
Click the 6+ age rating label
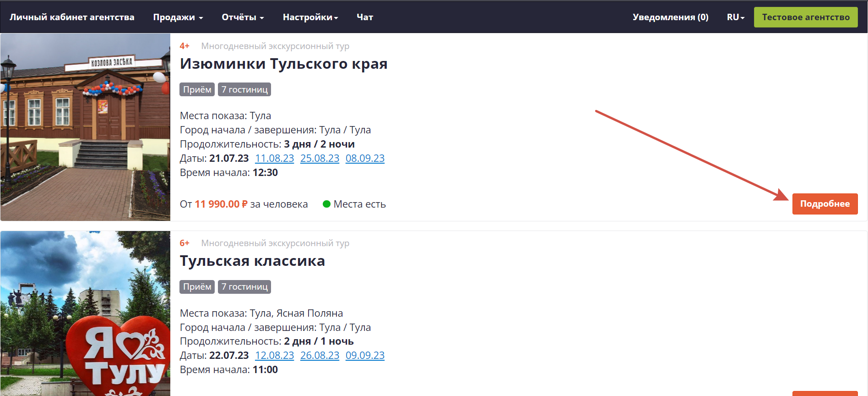[184, 243]
